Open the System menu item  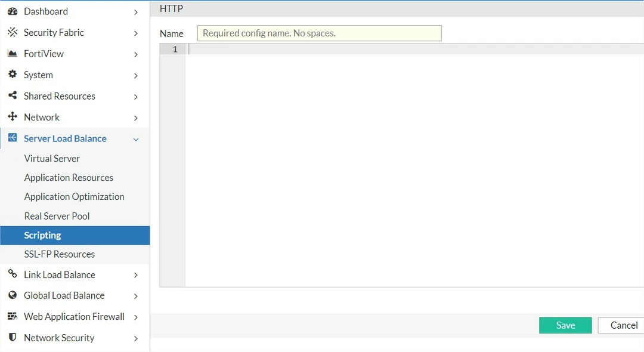38,75
